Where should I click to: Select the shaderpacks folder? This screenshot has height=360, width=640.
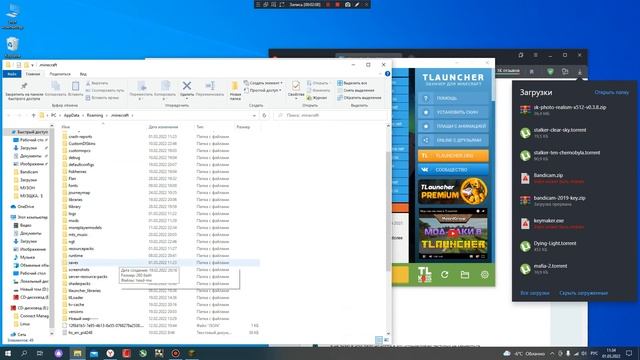80,283
